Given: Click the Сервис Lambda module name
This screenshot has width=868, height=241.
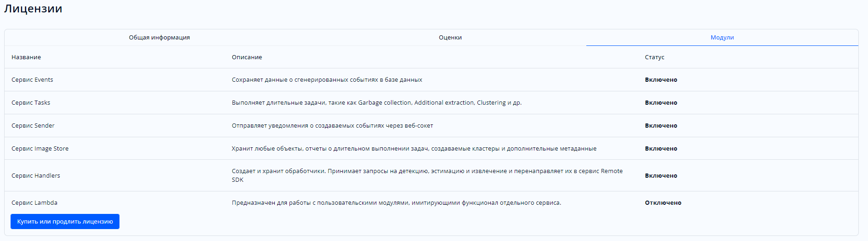Looking at the screenshot, I should tap(34, 203).
